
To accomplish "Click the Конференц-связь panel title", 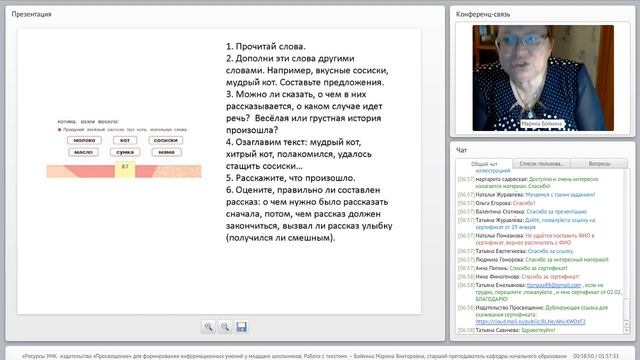I will tap(483, 14).
